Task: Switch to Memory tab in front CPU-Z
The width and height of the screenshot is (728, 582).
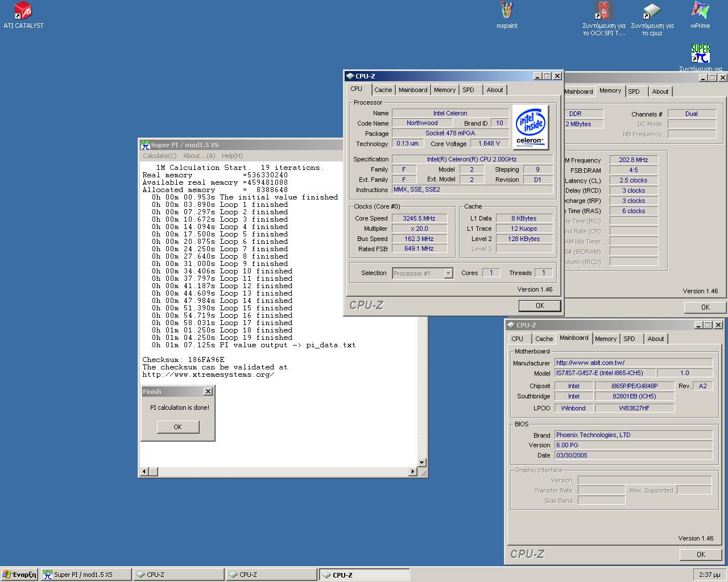Action: click(x=445, y=90)
